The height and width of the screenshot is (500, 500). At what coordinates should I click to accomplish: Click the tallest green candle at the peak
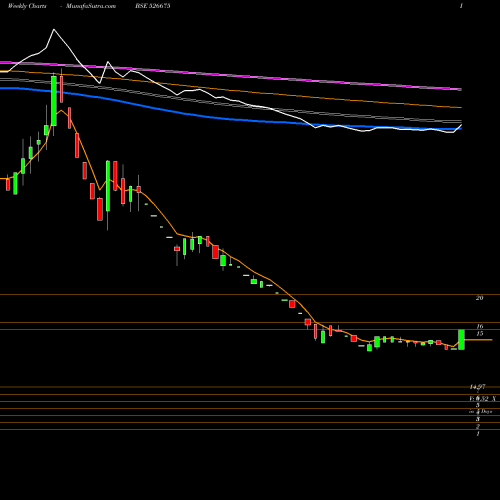pyautogui.click(x=54, y=101)
